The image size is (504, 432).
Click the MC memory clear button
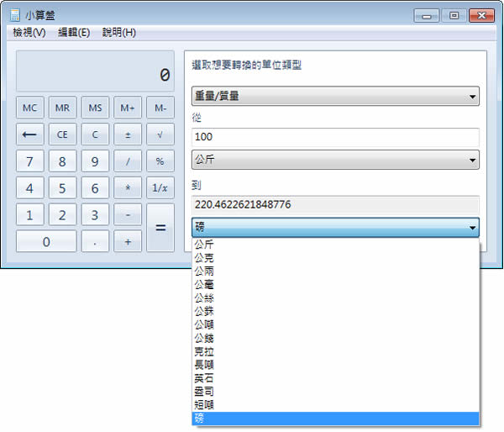click(x=29, y=108)
